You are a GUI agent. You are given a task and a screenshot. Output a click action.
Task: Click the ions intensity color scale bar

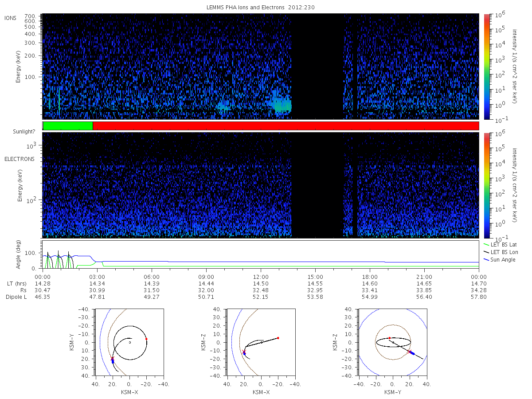point(486,66)
